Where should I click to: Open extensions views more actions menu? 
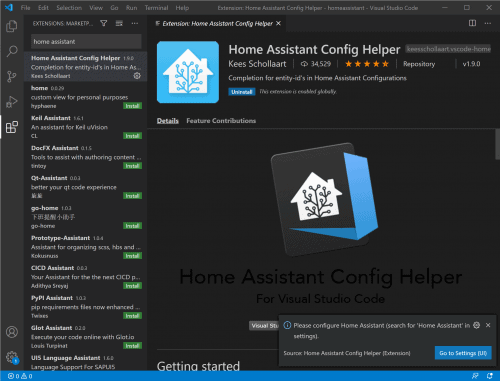pos(135,23)
